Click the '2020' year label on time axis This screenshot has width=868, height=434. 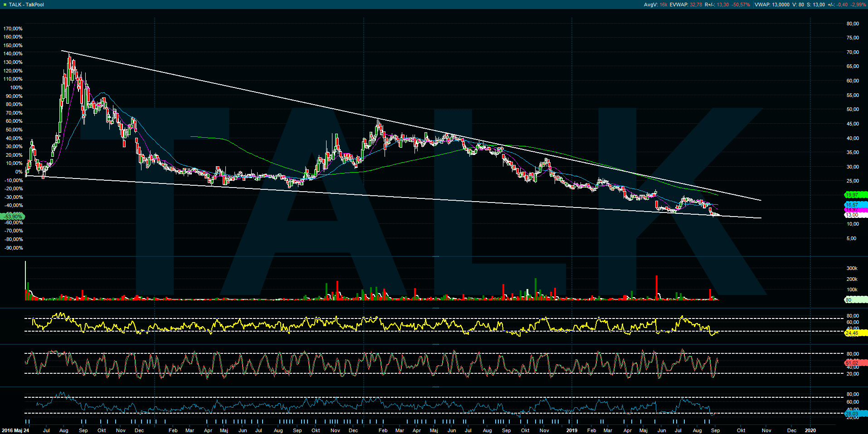click(810, 430)
